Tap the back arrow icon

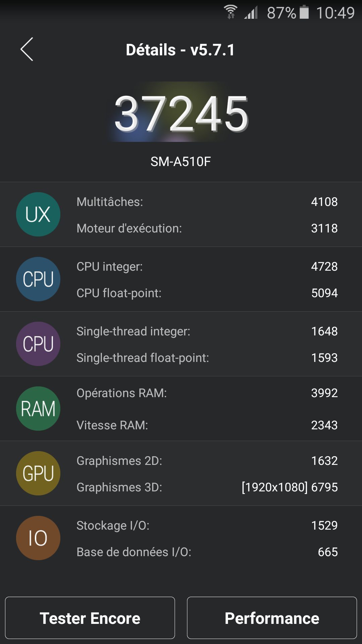pos(27,49)
